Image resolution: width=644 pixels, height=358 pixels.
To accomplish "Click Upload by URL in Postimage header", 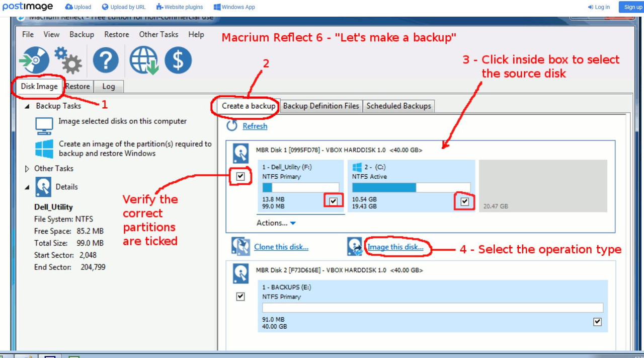I will [x=124, y=7].
